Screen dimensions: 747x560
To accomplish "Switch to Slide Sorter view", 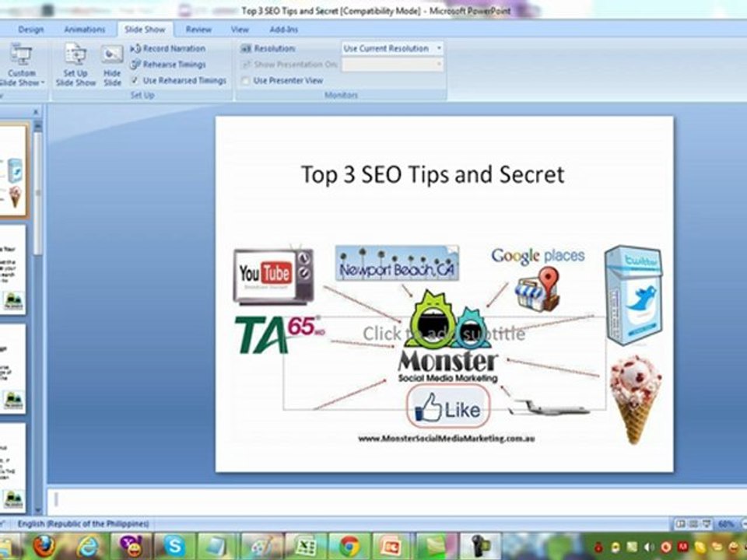I will [x=693, y=524].
